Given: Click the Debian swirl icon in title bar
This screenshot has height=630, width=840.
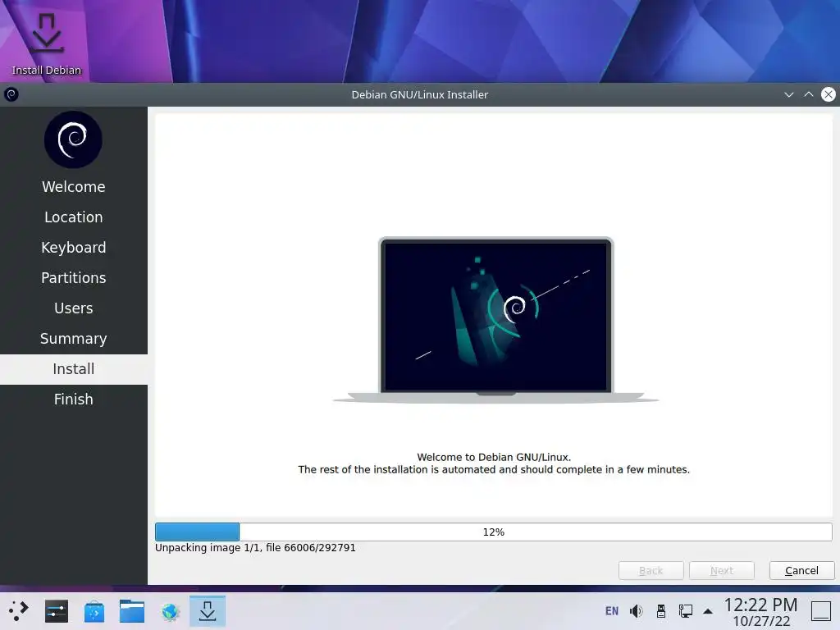Looking at the screenshot, I should (x=11, y=95).
